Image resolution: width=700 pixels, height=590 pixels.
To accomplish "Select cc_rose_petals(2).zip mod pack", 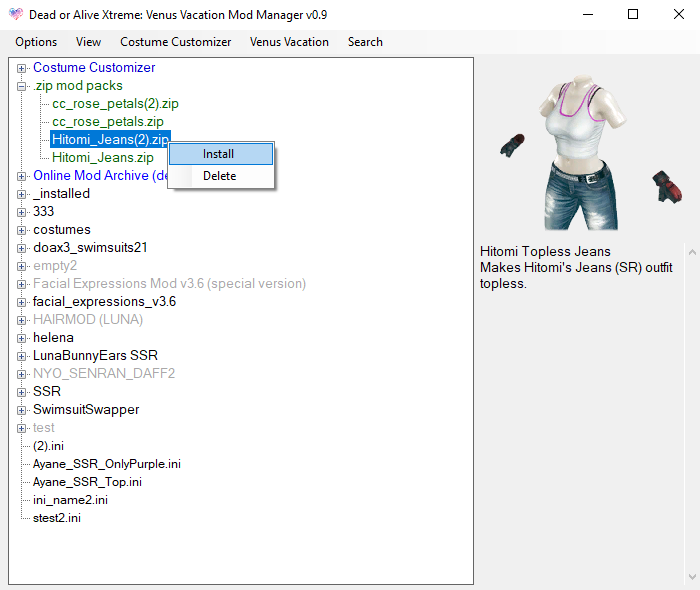I will (115, 104).
